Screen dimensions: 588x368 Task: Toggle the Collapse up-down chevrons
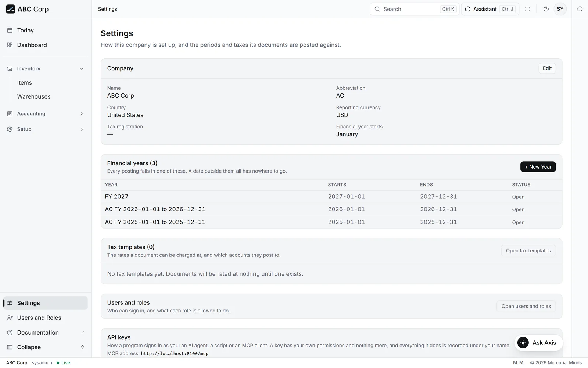[x=82, y=347]
